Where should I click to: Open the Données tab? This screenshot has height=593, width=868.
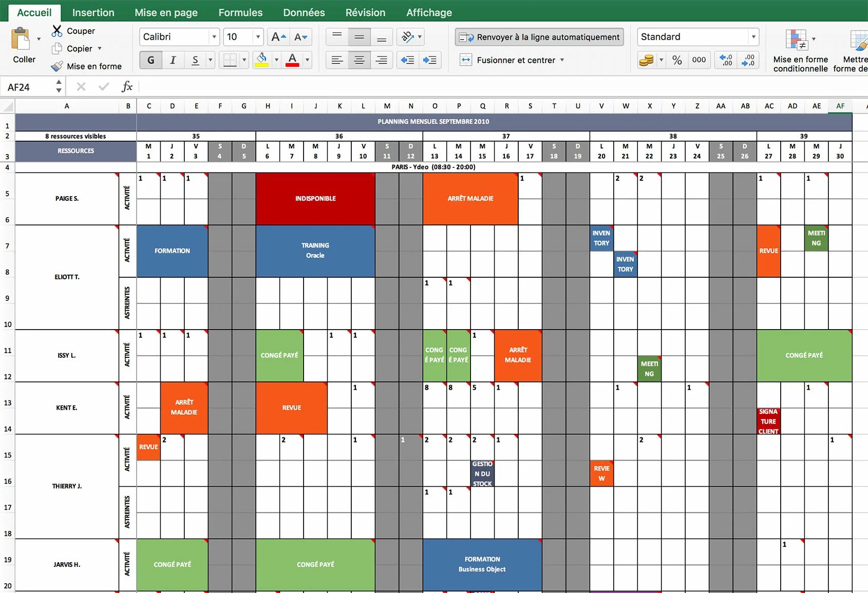tap(304, 12)
